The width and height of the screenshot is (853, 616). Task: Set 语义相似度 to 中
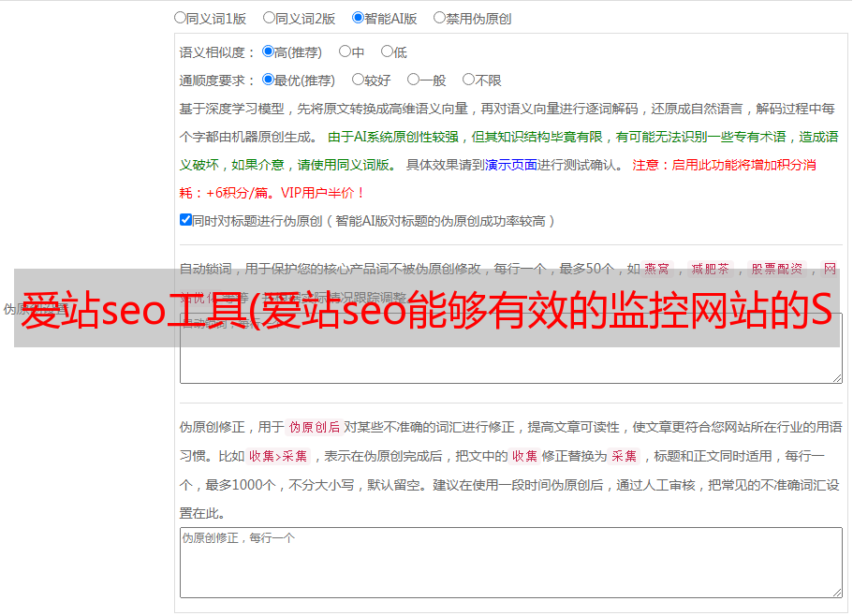(345, 51)
